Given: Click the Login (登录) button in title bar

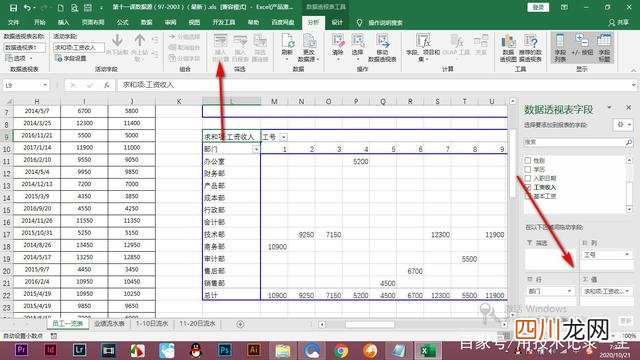Looking at the screenshot, I should 538,7.
